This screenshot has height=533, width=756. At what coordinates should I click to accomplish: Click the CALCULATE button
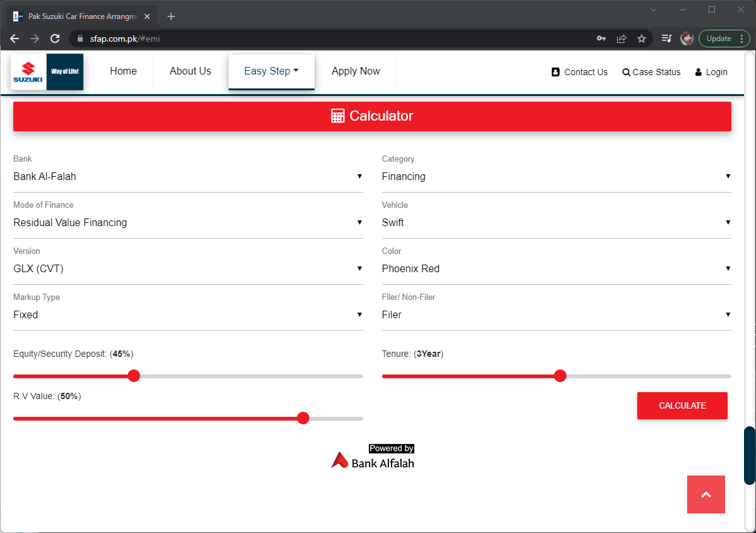pos(682,406)
